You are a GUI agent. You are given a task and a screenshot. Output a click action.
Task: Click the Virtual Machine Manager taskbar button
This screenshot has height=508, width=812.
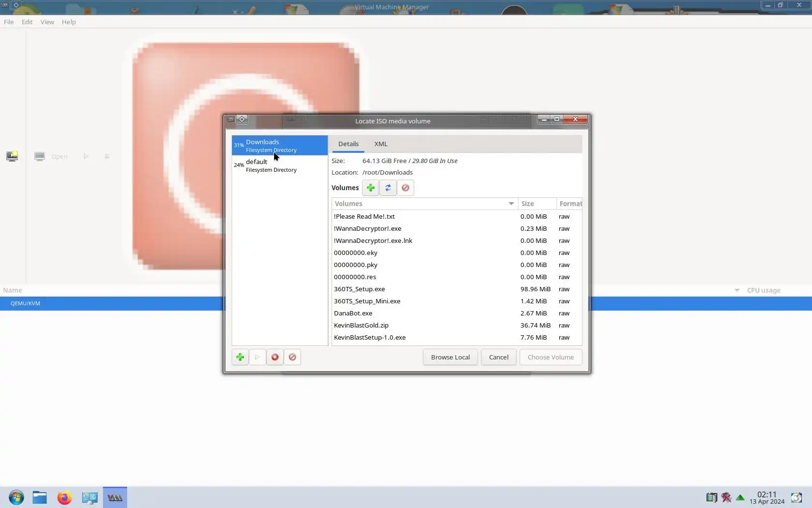pyautogui.click(x=115, y=497)
